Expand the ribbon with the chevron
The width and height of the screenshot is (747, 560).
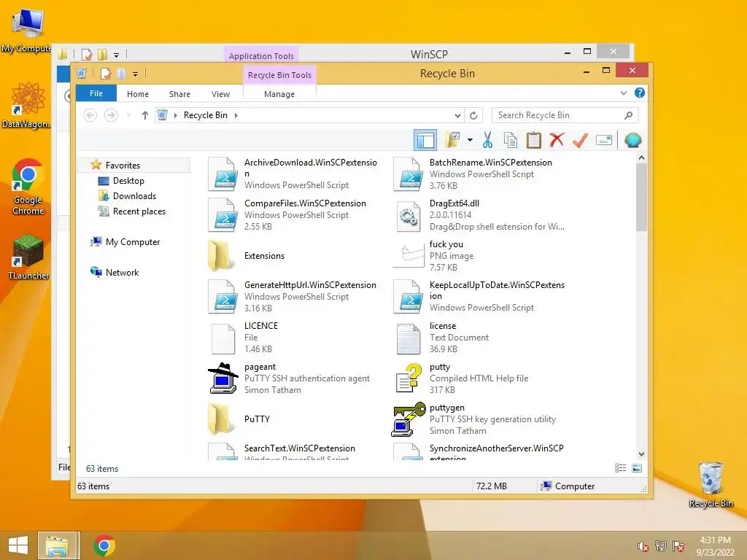[623, 93]
